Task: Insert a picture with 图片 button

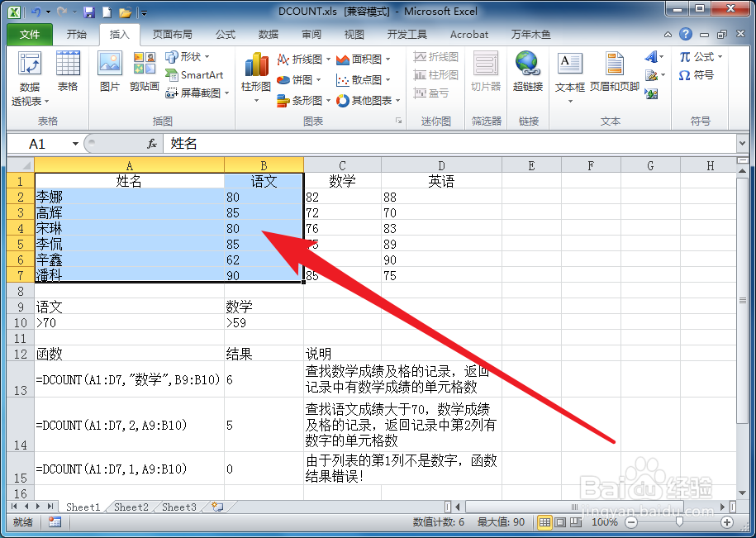Action: point(110,71)
